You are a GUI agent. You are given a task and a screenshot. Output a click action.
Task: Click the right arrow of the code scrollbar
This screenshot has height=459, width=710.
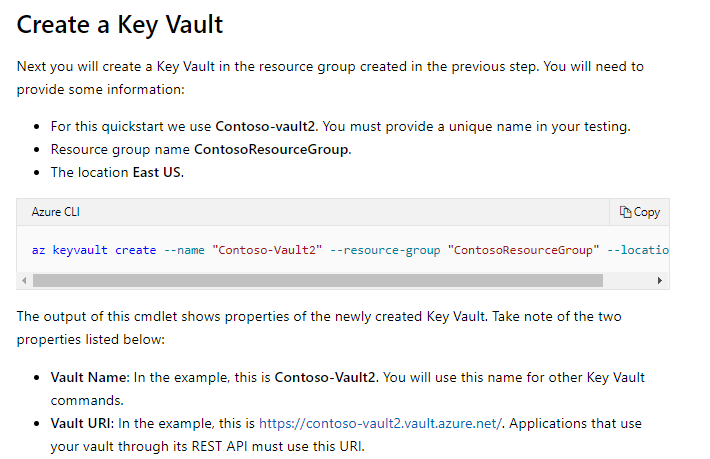pos(659,281)
